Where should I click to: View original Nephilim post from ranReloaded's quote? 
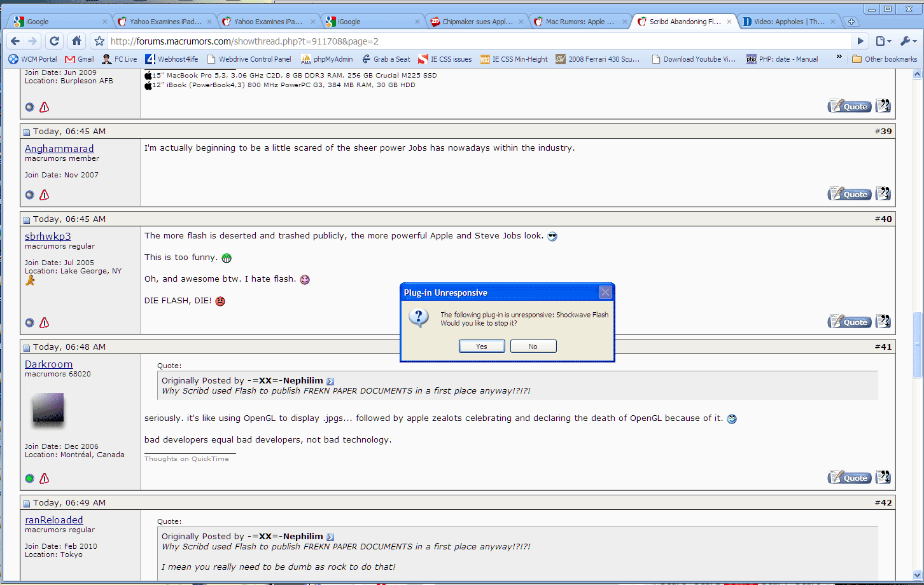(330, 537)
